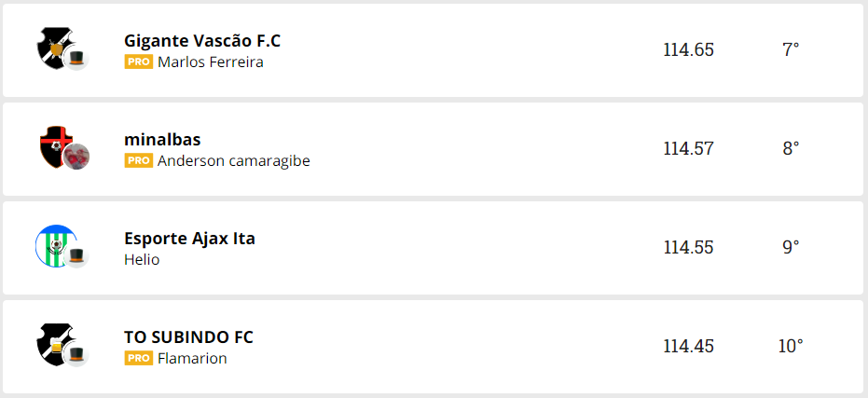Click the 114.57 score for minalbas

click(x=688, y=149)
